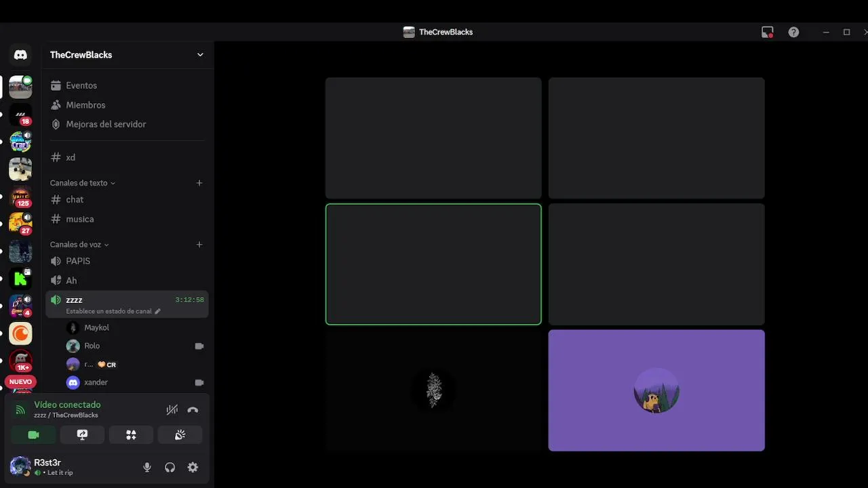
Task: Open User Settings gear
Action: [193, 467]
